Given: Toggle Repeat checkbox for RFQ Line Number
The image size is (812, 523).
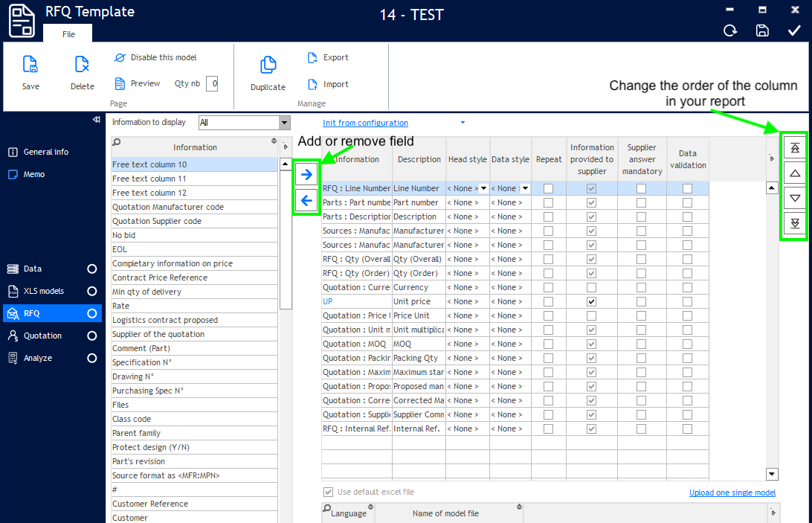Looking at the screenshot, I should 549,189.
